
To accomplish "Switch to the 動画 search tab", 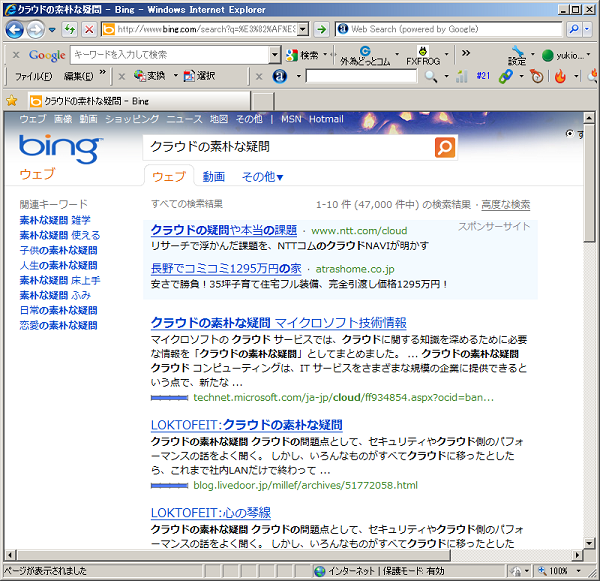I will click(x=213, y=177).
